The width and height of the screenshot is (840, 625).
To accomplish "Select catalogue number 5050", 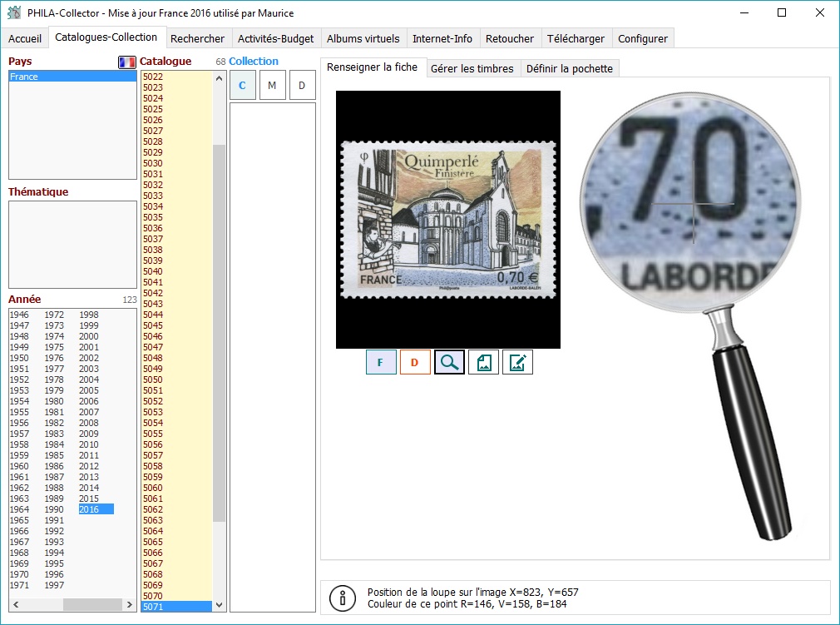I will click(153, 379).
